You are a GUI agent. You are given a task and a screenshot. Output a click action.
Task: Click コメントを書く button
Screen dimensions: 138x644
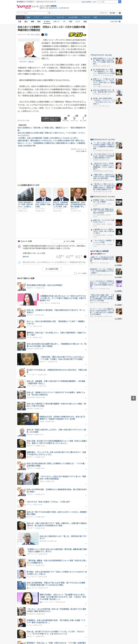(x=69, y=241)
